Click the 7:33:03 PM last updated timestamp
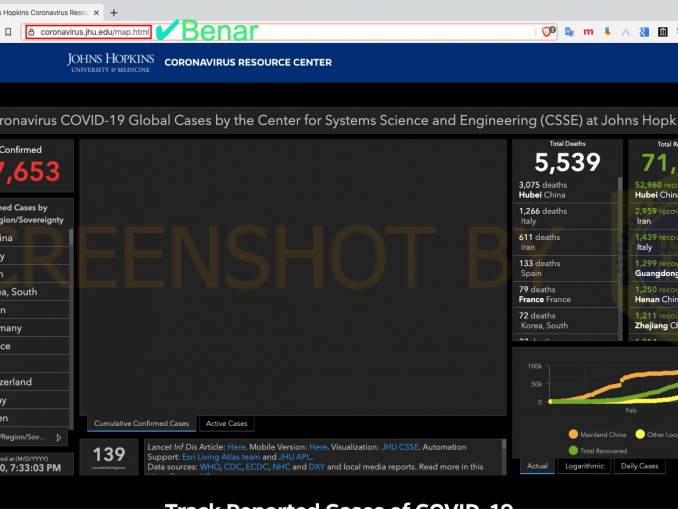Image resolution: width=678 pixels, height=509 pixels. pyautogui.click(x=32, y=468)
